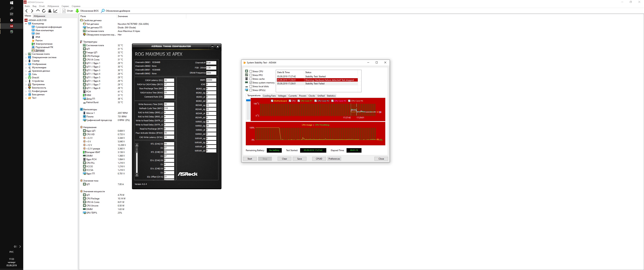Go up one level arrow icon
Viewport: 644px width, 270px height.
(x=38, y=11)
